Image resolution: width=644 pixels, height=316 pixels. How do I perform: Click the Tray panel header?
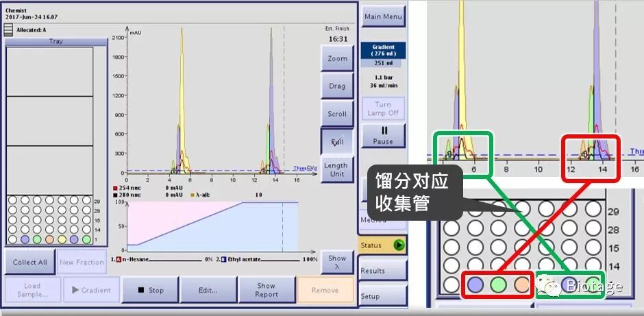56,42
